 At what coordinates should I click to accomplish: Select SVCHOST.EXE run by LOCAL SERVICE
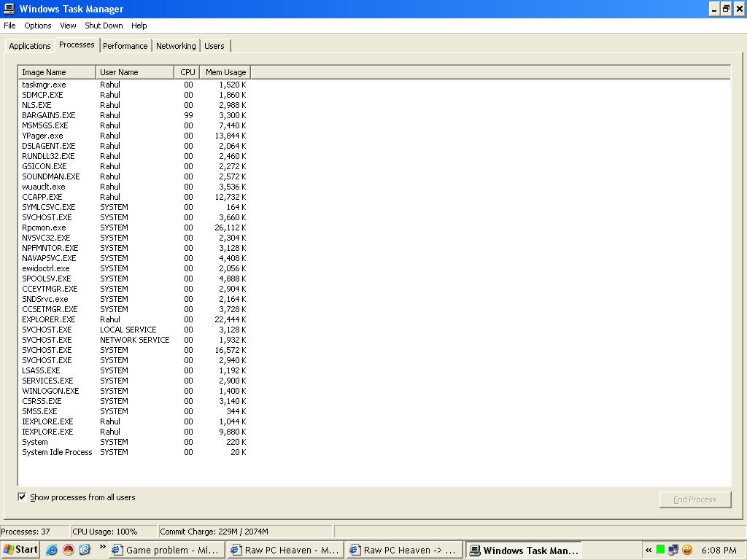tap(134, 330)
